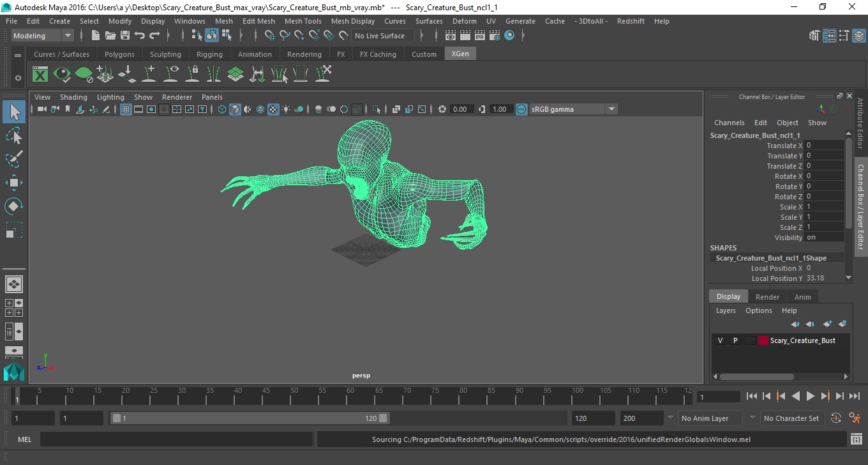Screen dimensions: 868x465
Task: Click the MEL command line input
Action: [176, 439]
